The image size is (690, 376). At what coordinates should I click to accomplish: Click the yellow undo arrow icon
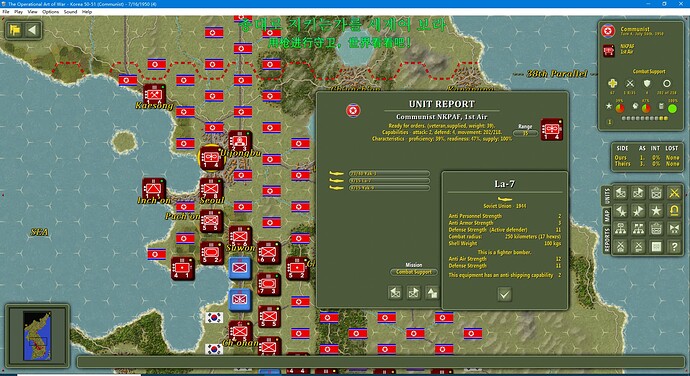click(674, 211)
